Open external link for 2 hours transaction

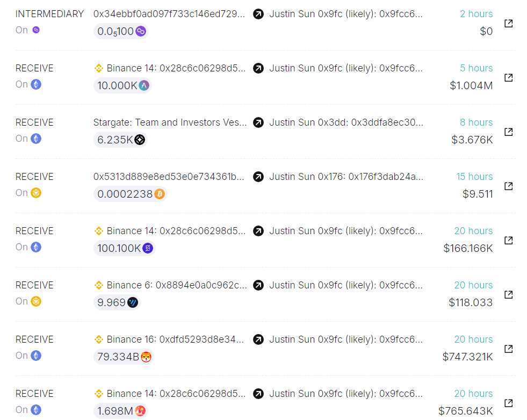(x=509, y=24)
